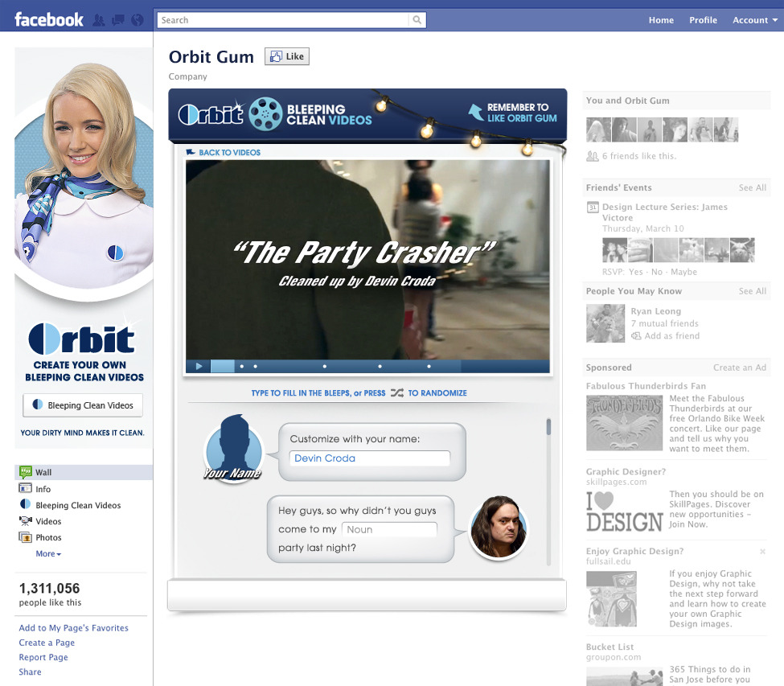Click Remember to Like Orbit Gum banner

(513, 113)
